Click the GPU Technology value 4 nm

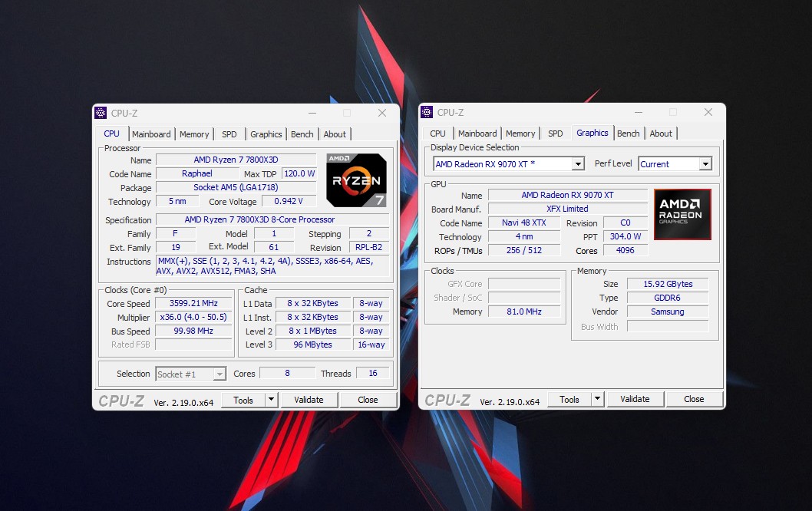[524, 236]
